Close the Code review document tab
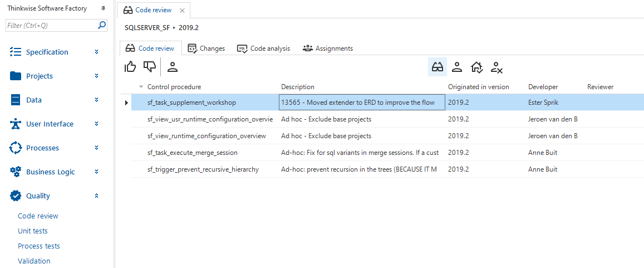 click(x=182, y=11)
